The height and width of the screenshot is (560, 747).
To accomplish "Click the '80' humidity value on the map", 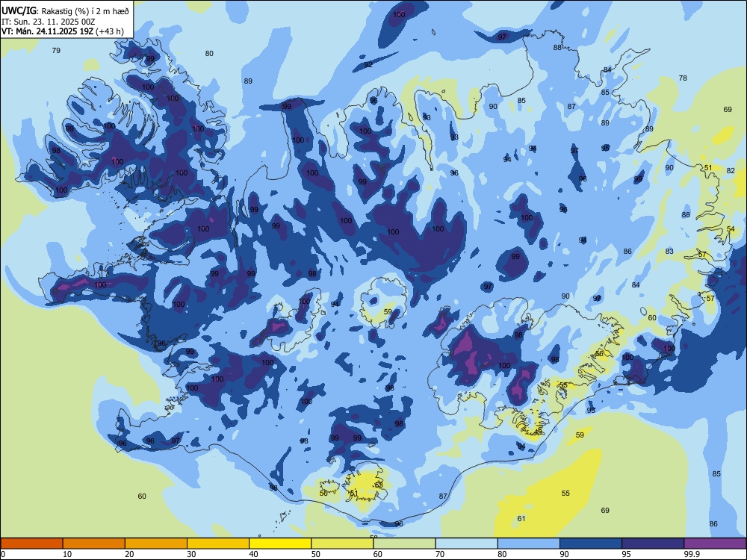I will 209,53.
